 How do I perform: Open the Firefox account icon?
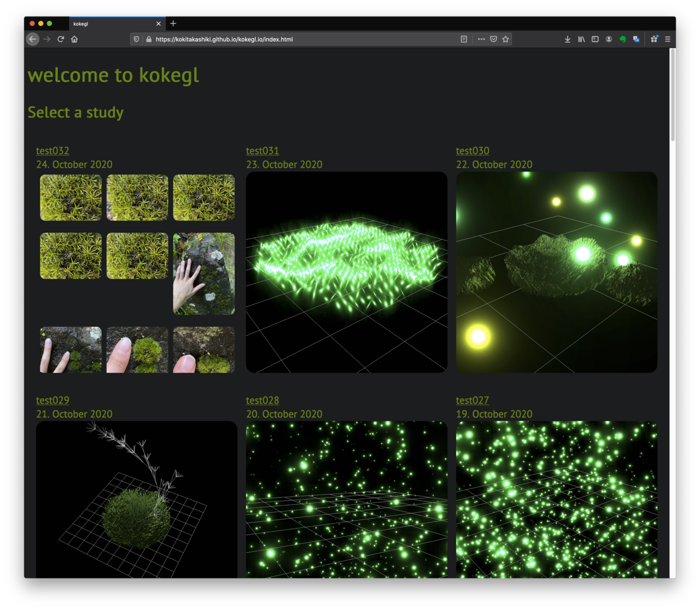(609, 39)
